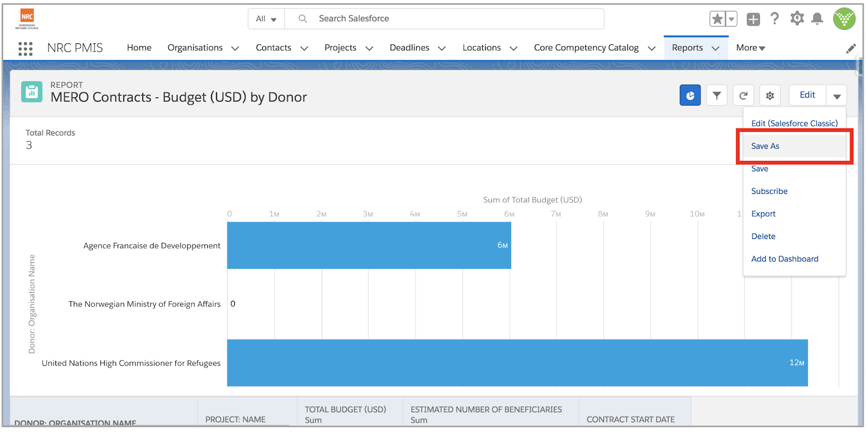Refresh the report
868x432 pixels.
743,95
